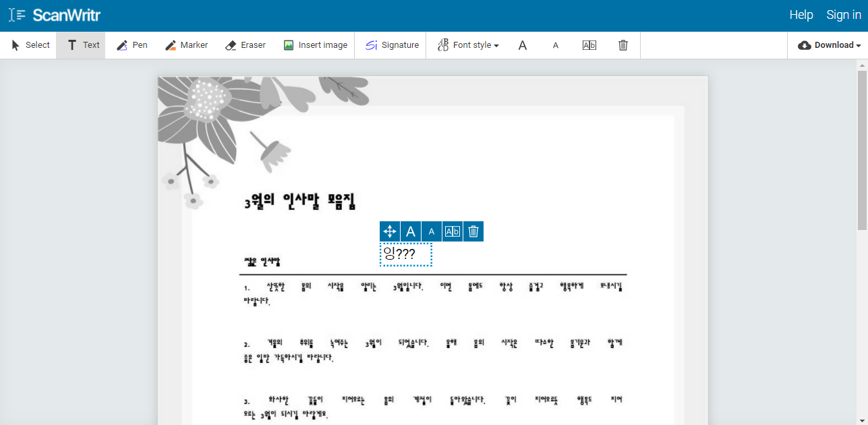This screenshot has width=868, height=425.
Task: Open the Download dropdown
Action: tap(829, 45)
